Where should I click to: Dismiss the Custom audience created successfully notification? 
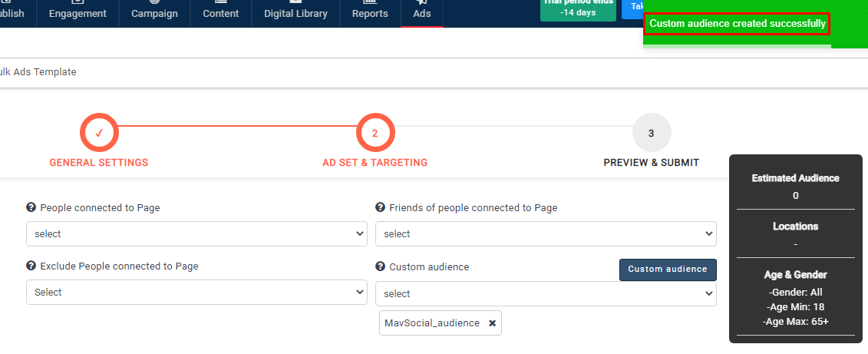[x=737, y=24]
